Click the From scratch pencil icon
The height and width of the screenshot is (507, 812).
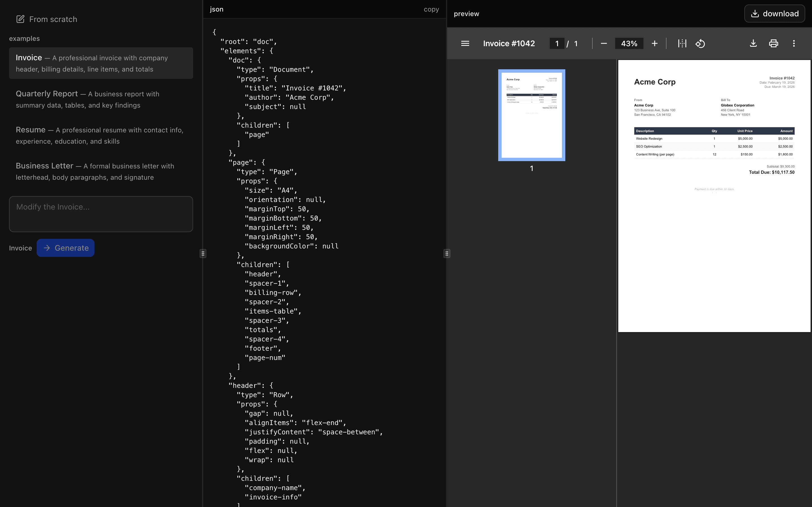point(21,19)
